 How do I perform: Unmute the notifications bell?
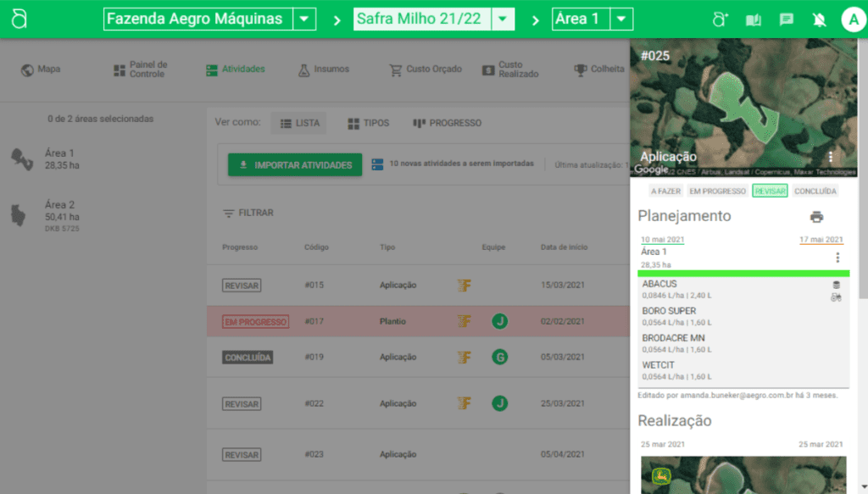(x=819, y=19)
